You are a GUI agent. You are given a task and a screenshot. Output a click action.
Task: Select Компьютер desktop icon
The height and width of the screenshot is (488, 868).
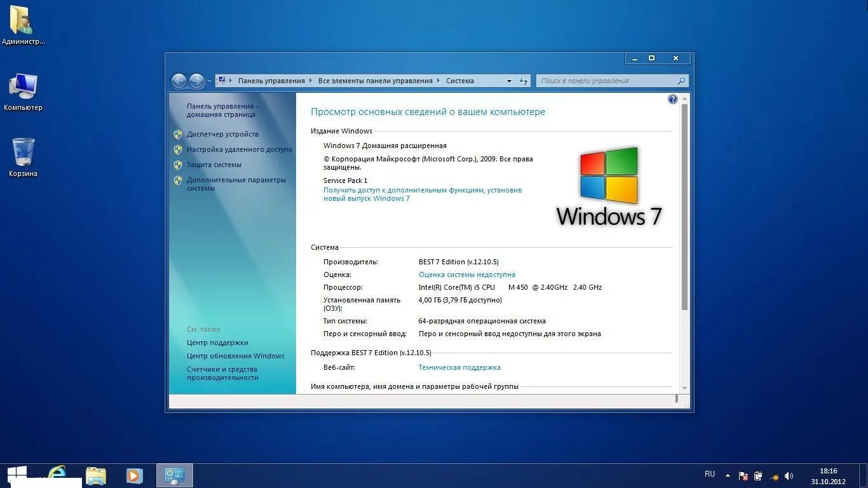click(23, 91)
